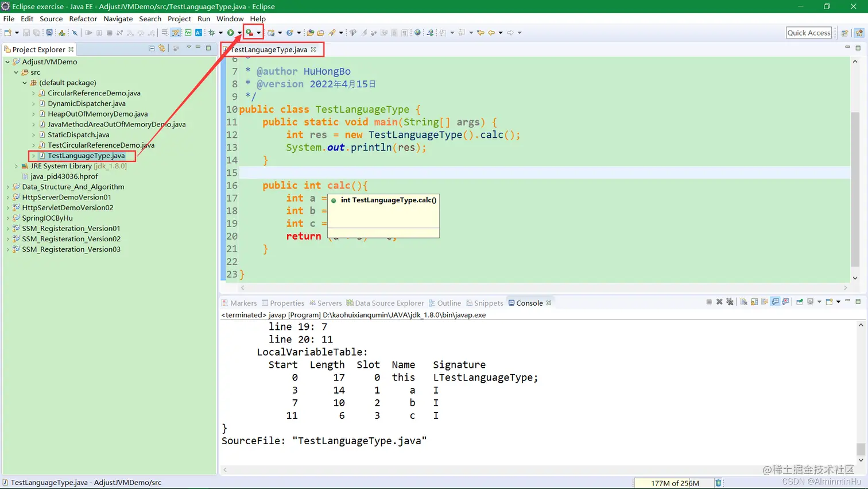Viewport: 868px width, 489px height.
Task: Open the Debug dropdown arrow
Action: tap(220, 33)
